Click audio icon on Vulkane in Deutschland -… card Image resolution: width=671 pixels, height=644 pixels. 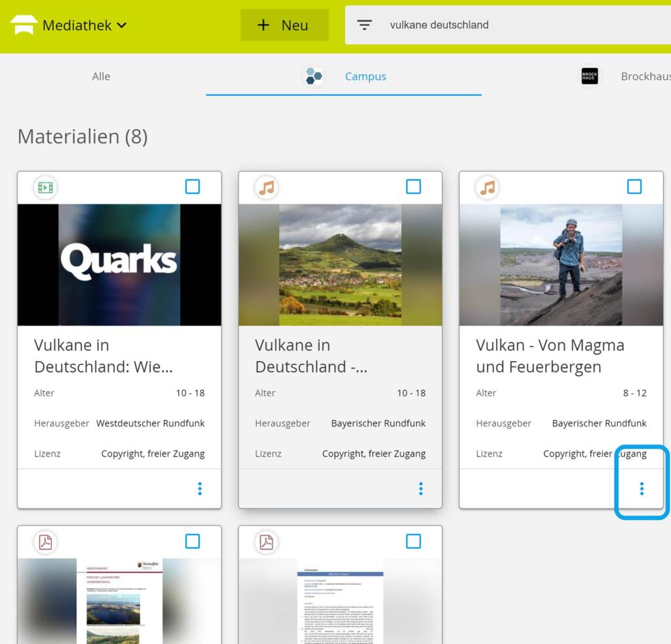(267, 187)
